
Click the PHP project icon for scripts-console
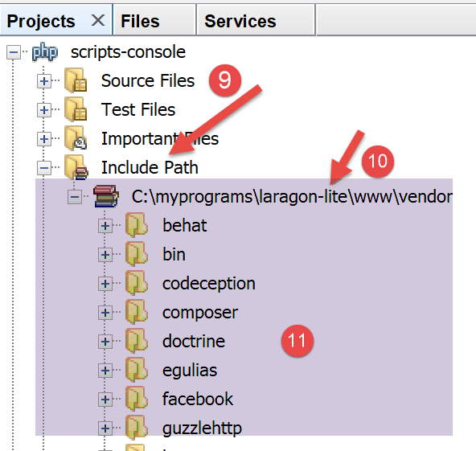pyautogui.click(x=45, y=52)
